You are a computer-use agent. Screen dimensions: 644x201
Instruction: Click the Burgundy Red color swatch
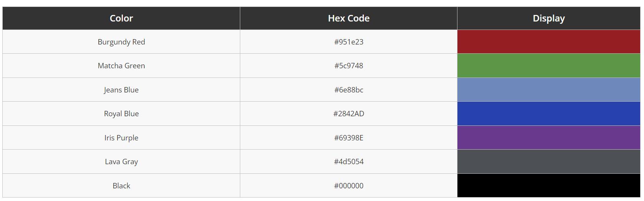click(x=548, y=42)
